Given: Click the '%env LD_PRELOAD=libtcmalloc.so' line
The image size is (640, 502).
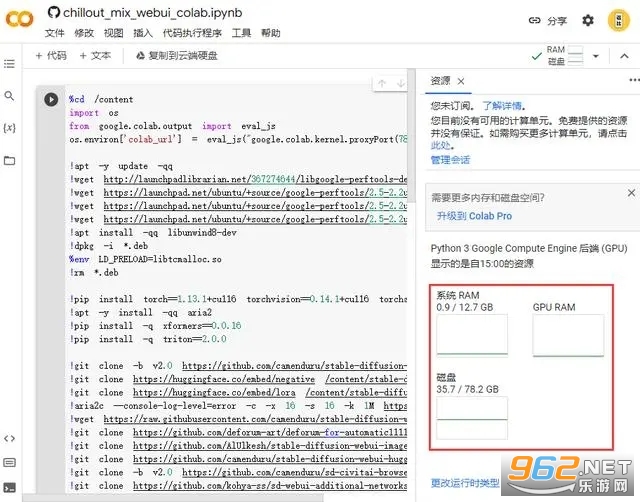Looking at the screenshot, I should [145, 259].
